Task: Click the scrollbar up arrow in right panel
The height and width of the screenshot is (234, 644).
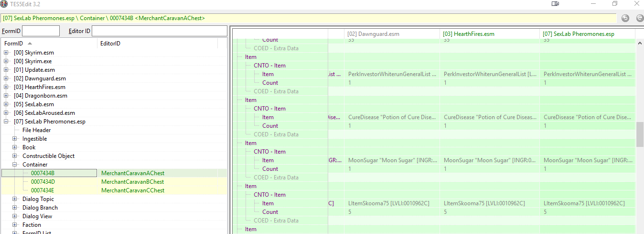Action: (x=640, y=43)
